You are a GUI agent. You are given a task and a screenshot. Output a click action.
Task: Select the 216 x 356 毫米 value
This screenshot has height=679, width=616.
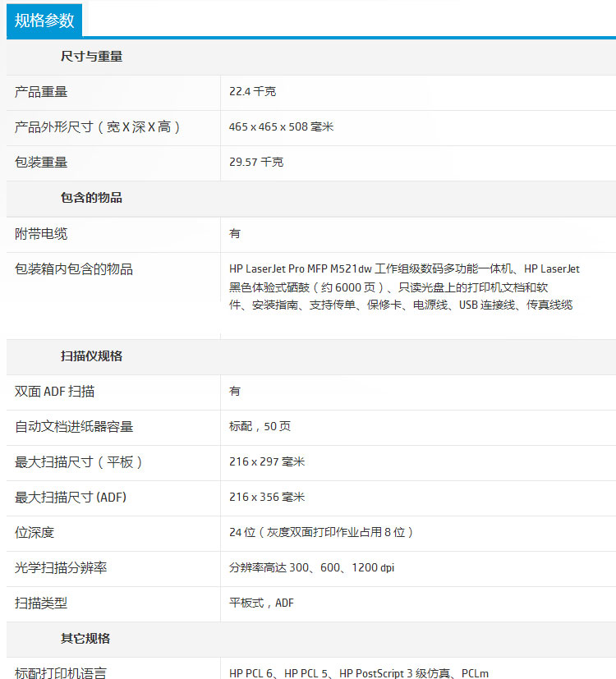click(x=267, y=497)
